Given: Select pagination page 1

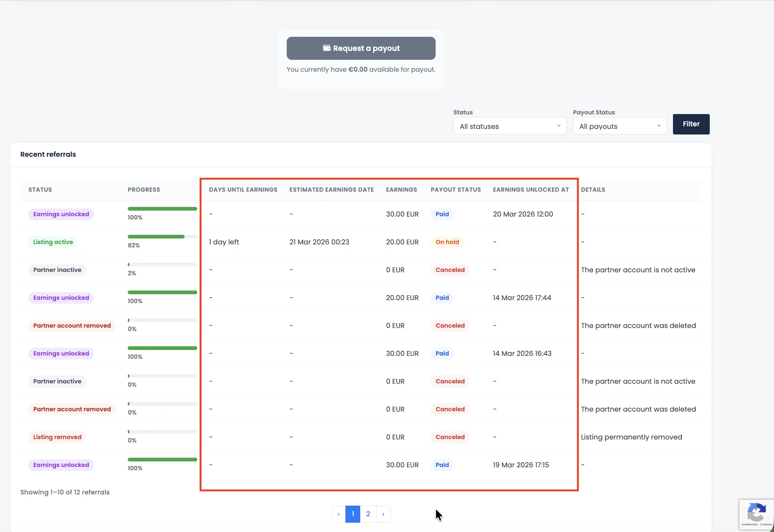Looking at the screenshot, I should (x=353, y=514).
